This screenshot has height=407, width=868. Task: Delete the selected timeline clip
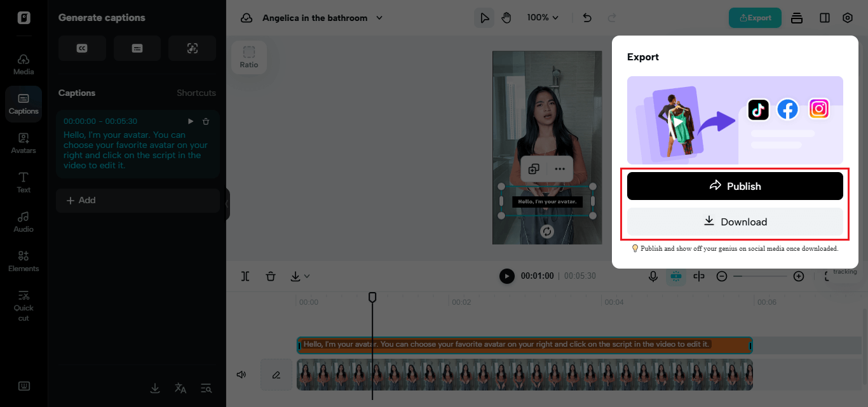pos(271,276)
